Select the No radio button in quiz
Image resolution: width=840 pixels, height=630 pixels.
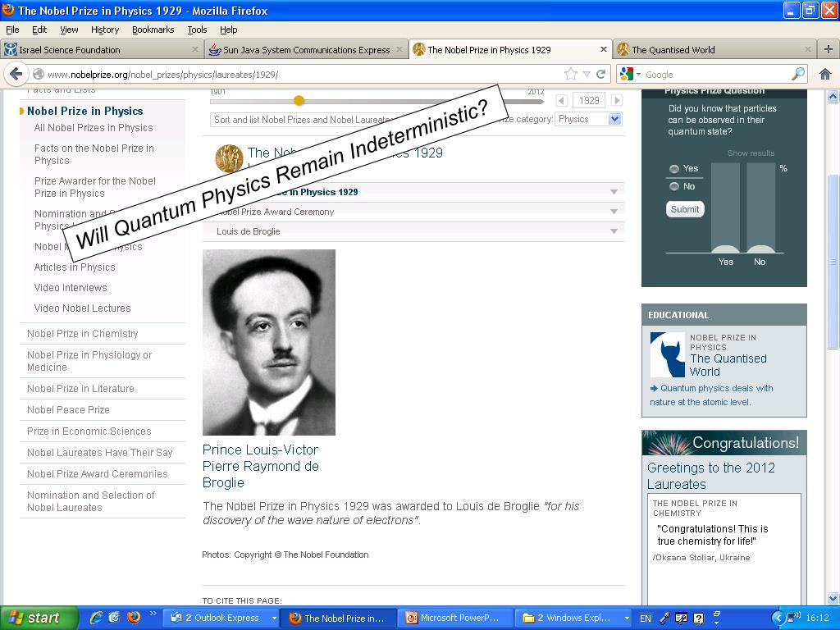674,186
